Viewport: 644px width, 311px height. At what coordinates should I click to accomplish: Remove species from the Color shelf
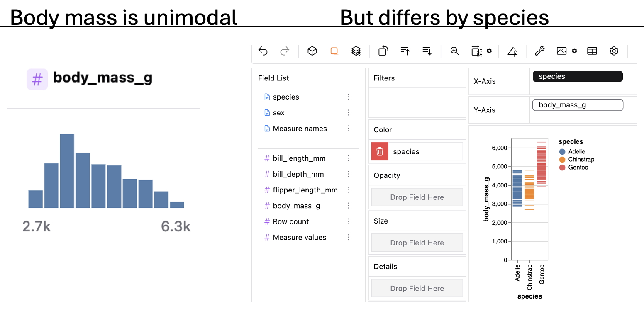point(379,151)
